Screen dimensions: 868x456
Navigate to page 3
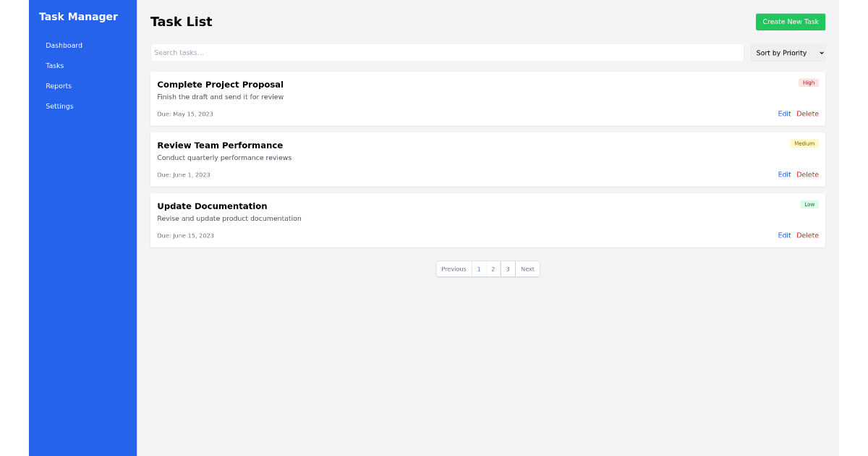508,269
